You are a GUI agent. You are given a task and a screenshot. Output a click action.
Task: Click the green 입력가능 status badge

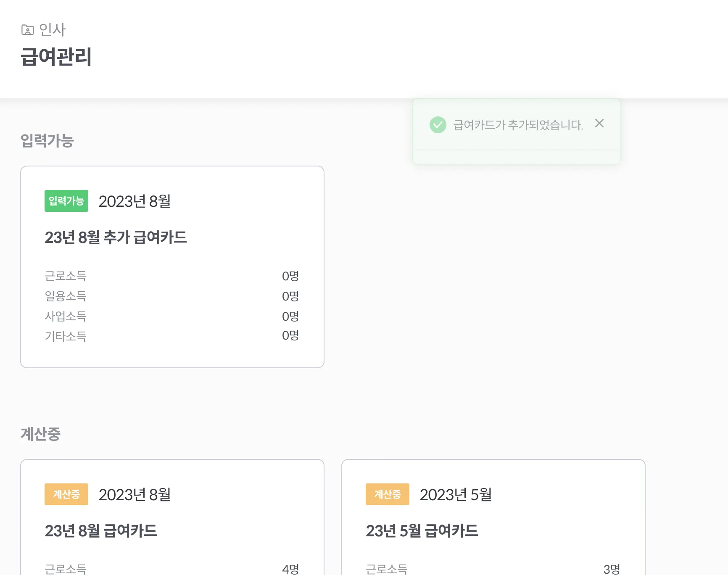pyautogui.click(x=66, y=201)
